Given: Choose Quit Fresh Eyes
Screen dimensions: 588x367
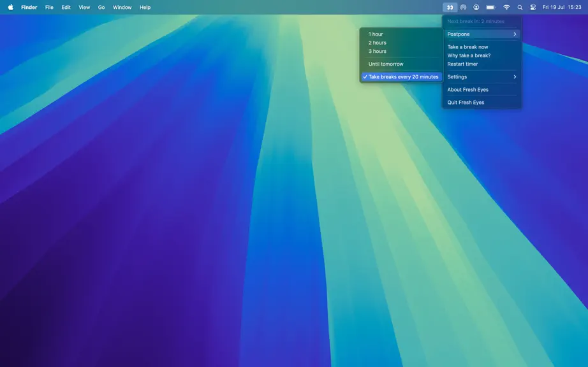Looking at the screenshot, I should click(x=481, y=102).
